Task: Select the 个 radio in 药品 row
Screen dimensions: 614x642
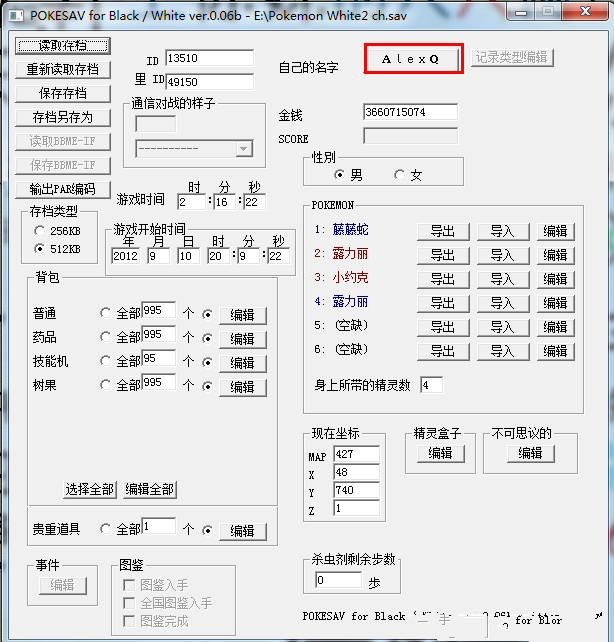Action: (x=208, y=338)
